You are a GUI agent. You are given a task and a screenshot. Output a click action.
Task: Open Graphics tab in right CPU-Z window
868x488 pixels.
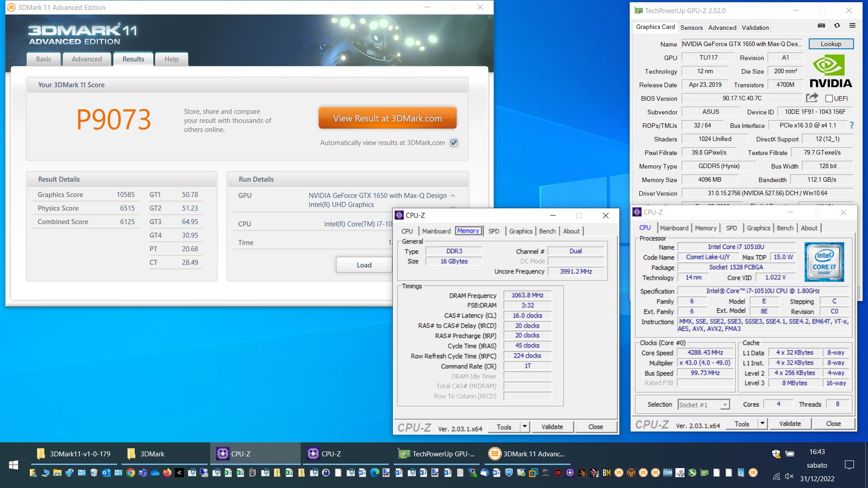tap(758, 228)
